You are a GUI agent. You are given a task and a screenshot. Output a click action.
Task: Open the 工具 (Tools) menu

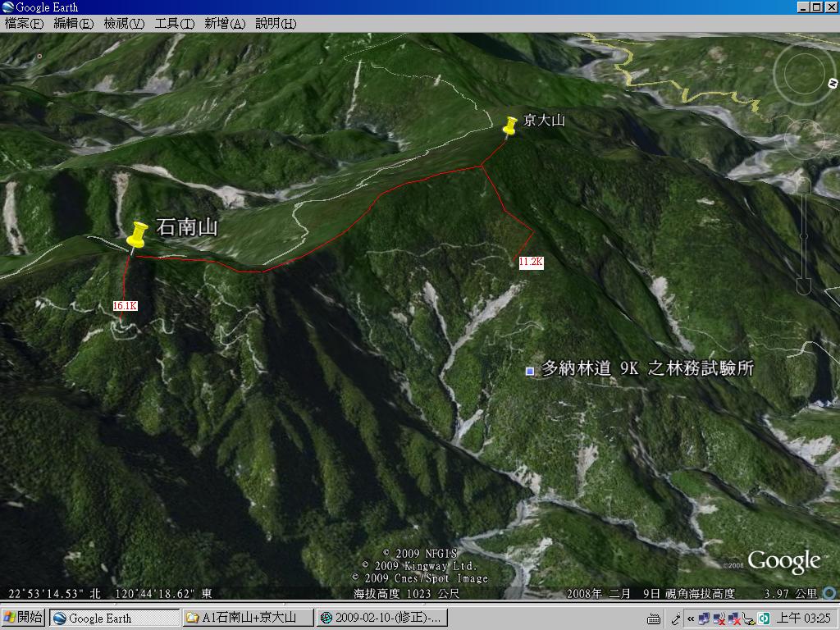click(x=174, y=24)
